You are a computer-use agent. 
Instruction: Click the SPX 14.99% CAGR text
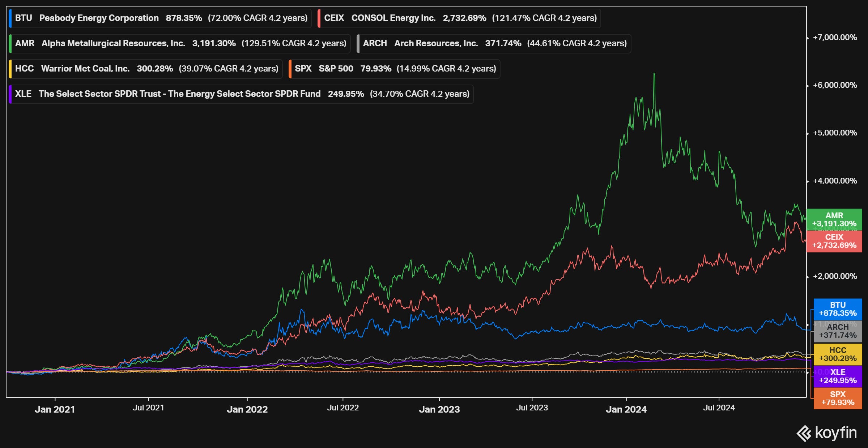[446, 69]
